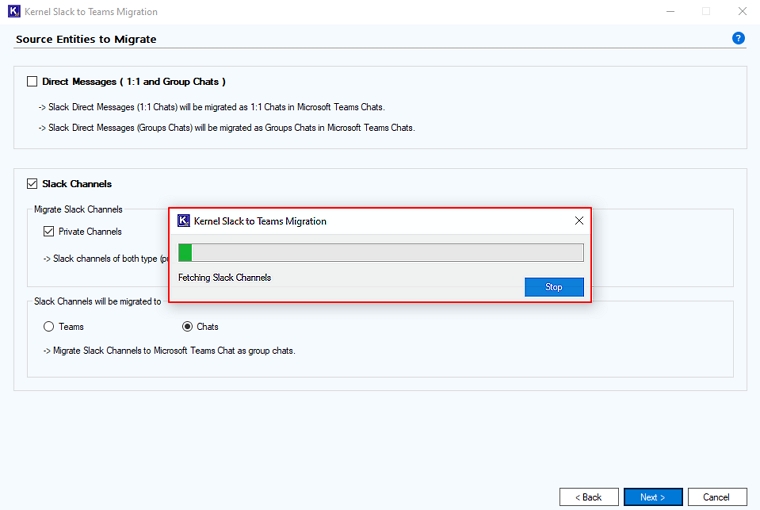Go back with the Back button
Viewport: 760px width, 510px height.
[588, 497]
